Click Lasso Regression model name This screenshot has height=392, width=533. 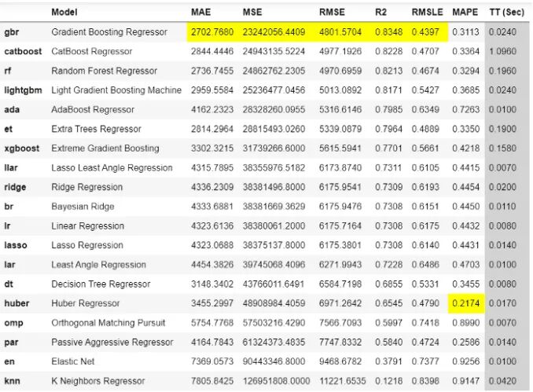tap(87, 245)
